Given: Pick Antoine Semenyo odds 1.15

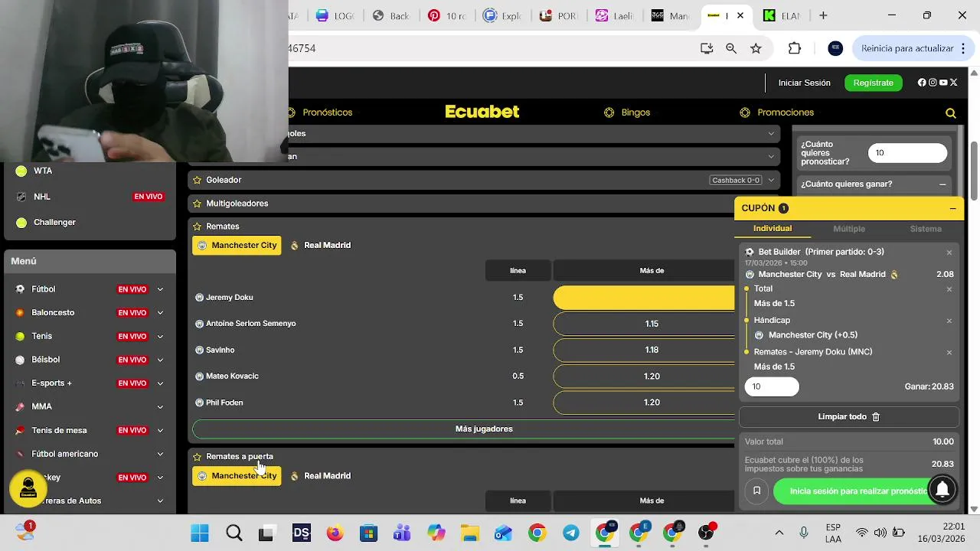Looking at the screenshot, I should 644,324.
